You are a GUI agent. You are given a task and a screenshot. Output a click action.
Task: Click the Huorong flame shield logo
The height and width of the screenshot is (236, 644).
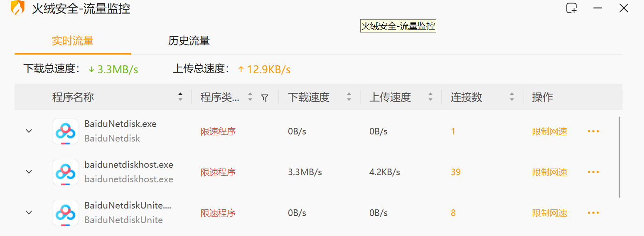[x=17, y=8]
